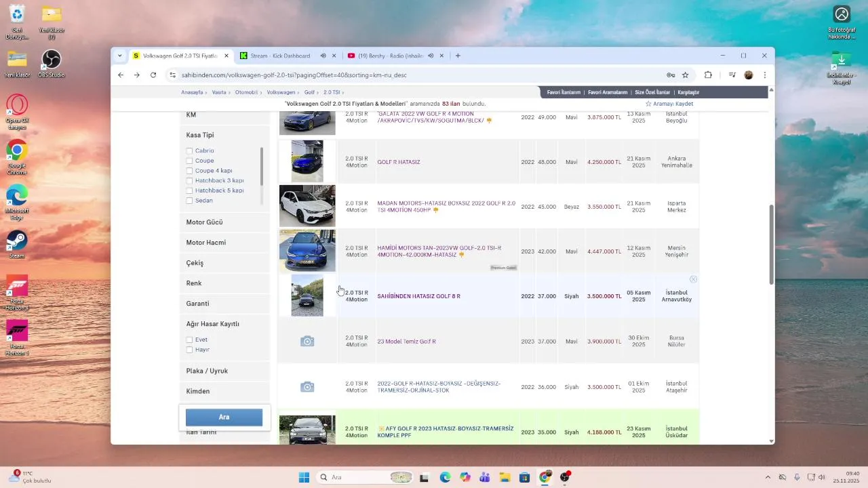
Task: Open the tab search dropdown arrow
Action: point(119,56)
